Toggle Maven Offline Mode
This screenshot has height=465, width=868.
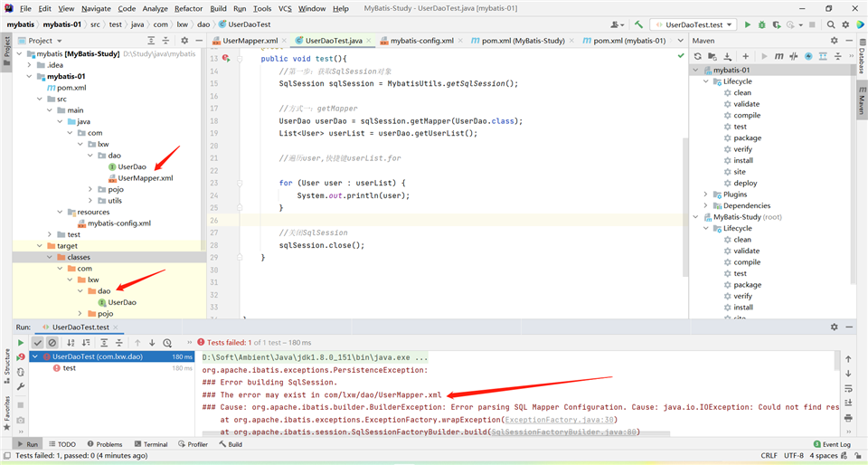pyautogui.click(x=794, y=56)
